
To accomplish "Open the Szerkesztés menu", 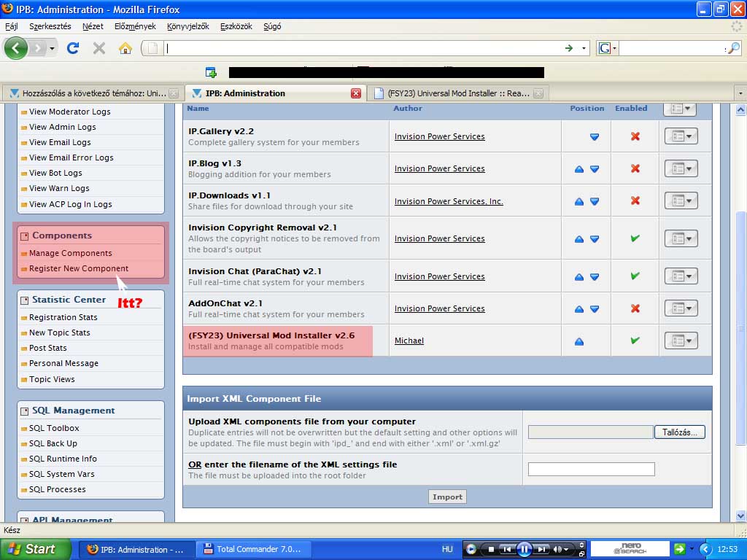I will [50, 27].
